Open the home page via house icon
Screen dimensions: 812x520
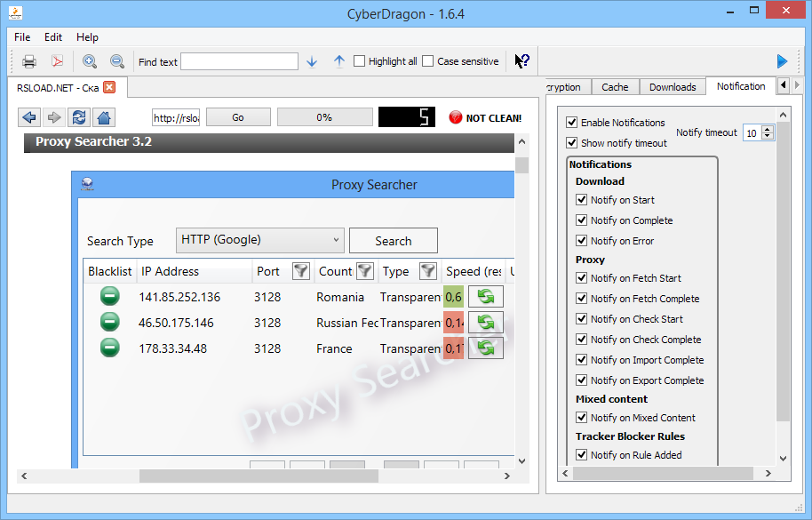104,117
